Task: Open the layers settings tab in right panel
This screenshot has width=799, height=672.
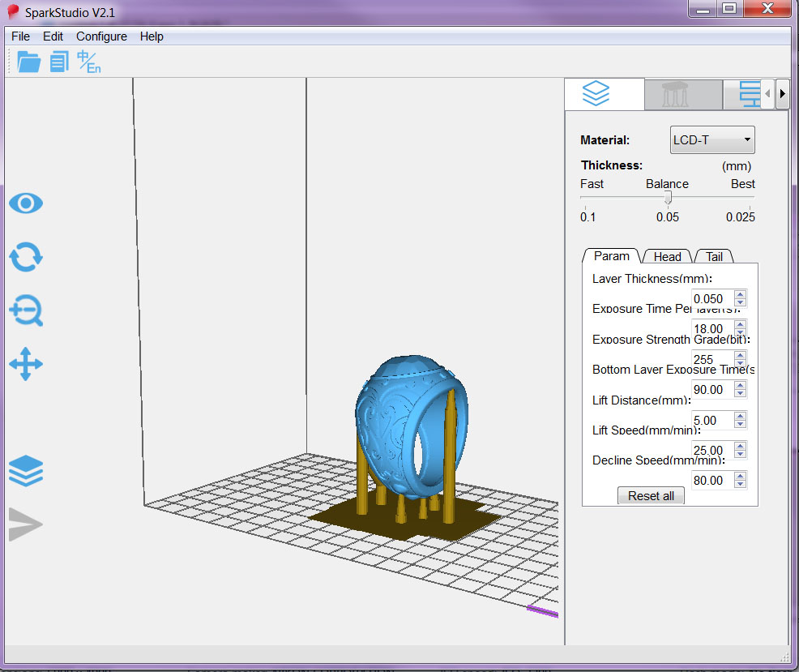Action: (x=605, y=94)
